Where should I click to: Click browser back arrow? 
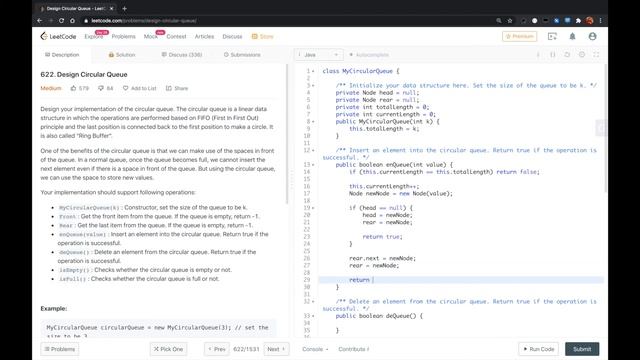tap(40, 20)
